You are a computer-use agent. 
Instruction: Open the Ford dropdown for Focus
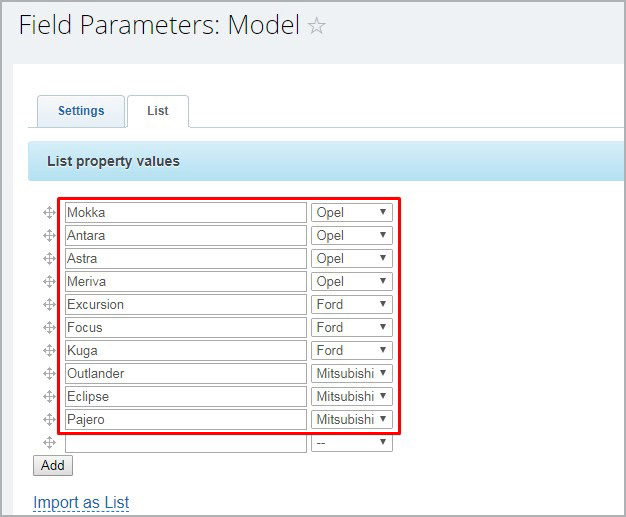352,327
